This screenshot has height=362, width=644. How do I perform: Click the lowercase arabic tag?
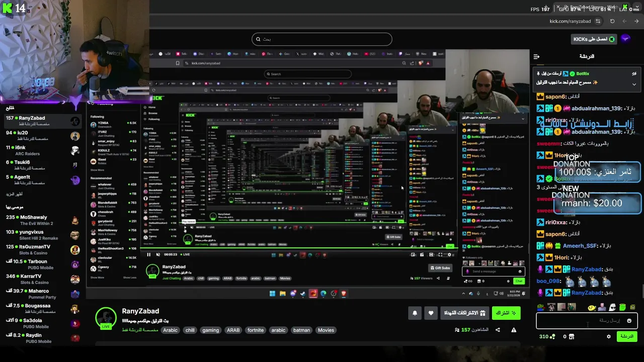278,330
